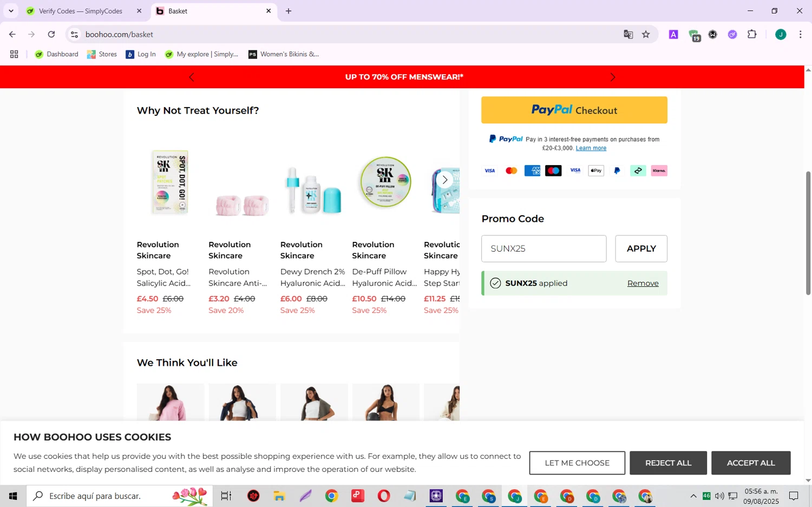Image resolution: width=812 pixels, height=507 pixels.
Task: Open De-Puff Pillow Hyaluronic Acid title
Action: coord(384,278)
